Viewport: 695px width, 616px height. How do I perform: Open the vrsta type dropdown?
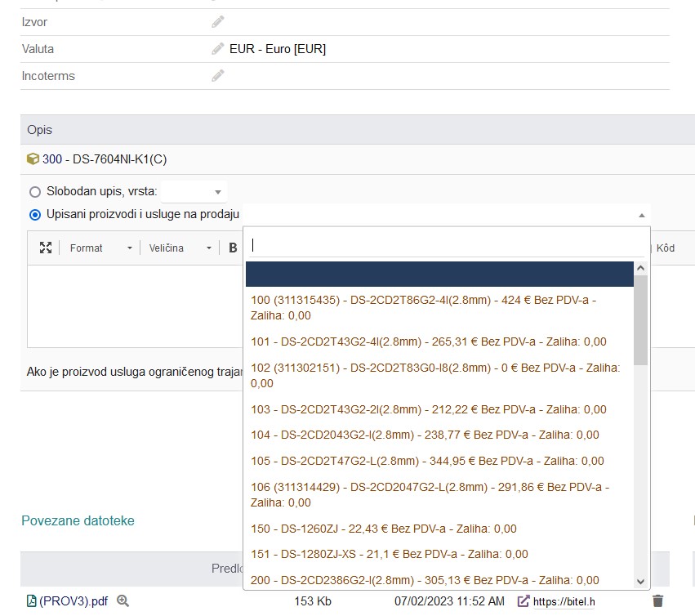[194, 192]
